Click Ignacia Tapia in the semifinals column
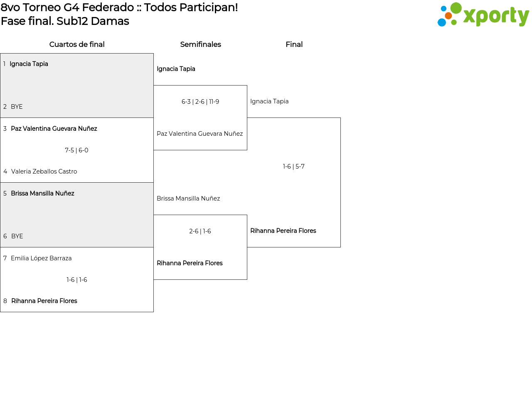Screen dimensions: 532x394 pos(176,69)
